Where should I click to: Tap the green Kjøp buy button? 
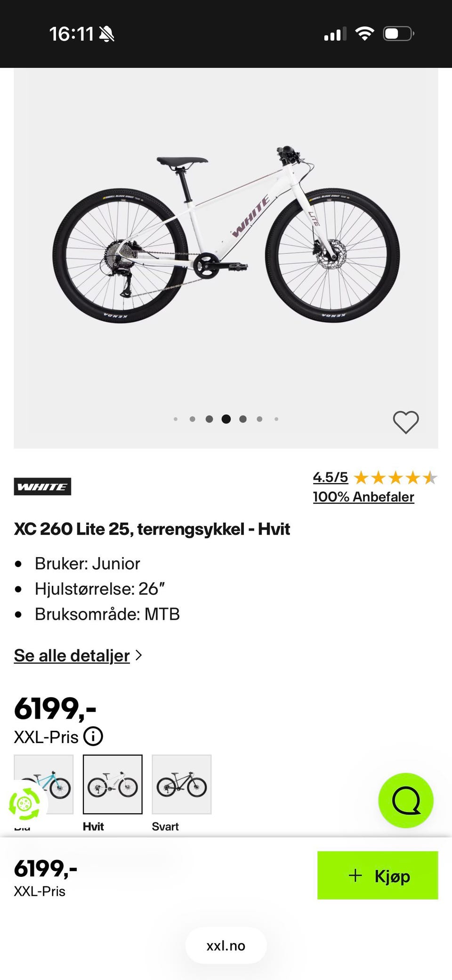tap(378, 875)
